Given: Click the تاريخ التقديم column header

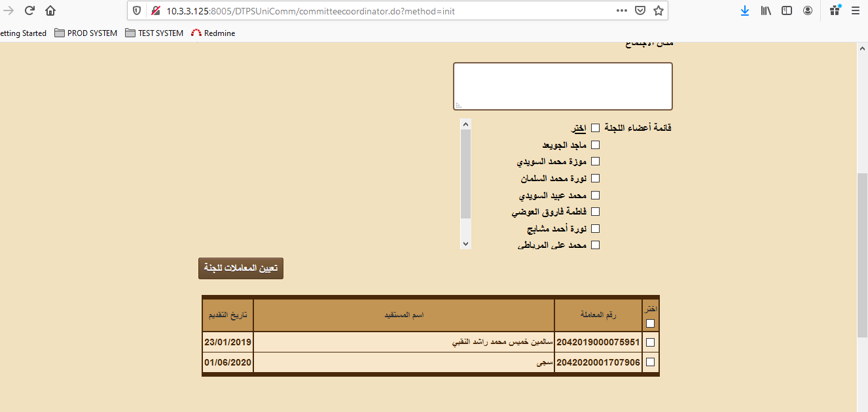Looking at the screenshot, I should click(x=228, y=315).
